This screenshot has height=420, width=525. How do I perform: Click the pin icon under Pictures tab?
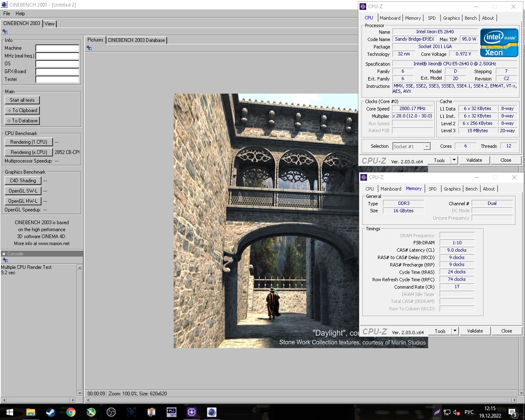(x=89, y=48)
